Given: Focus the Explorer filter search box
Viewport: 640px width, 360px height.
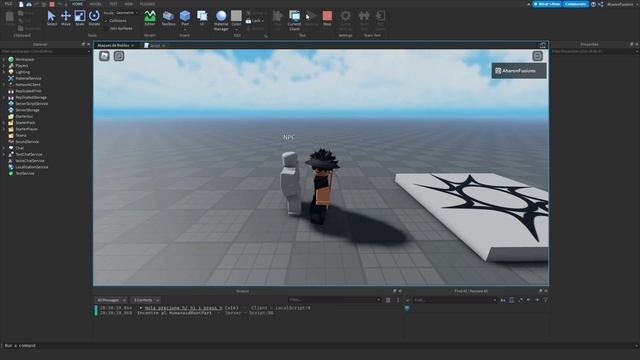Looking at the screenshot, I should (x=45, y=51).
